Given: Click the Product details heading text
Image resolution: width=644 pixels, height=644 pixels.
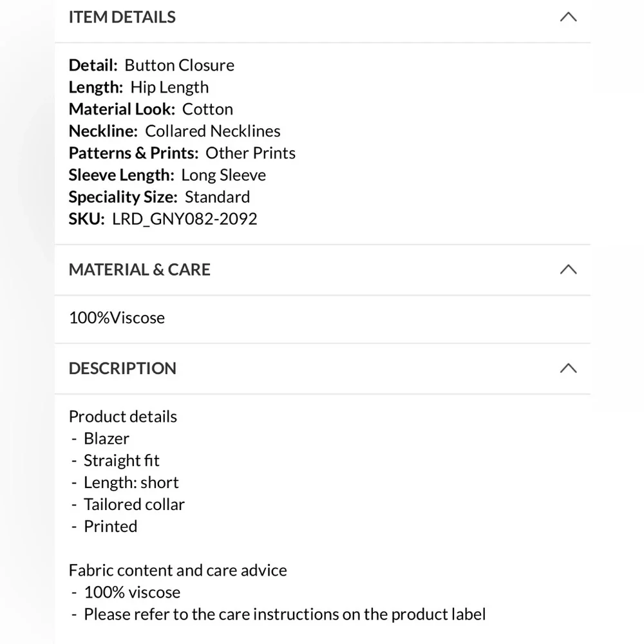Looking at the screenshot, I should [x=123, y=417].
